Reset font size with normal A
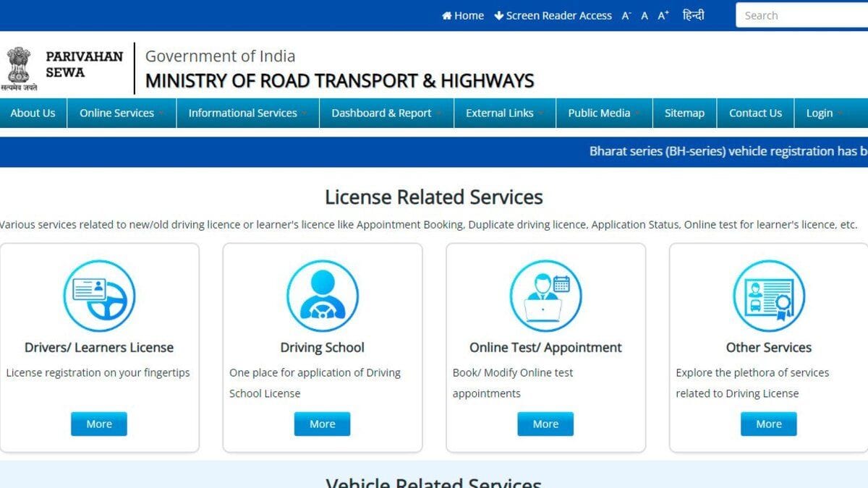The image size is (868, 488). (644, 15)
